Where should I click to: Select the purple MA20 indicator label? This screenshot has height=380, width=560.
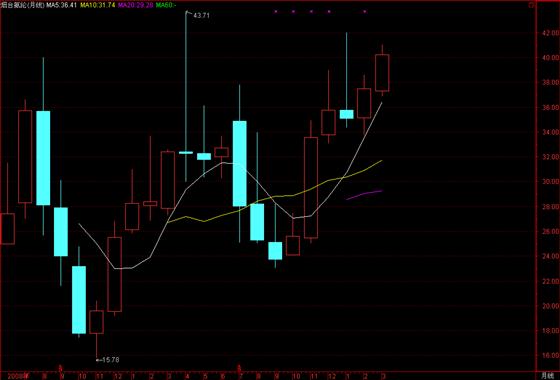click(136, 5)
